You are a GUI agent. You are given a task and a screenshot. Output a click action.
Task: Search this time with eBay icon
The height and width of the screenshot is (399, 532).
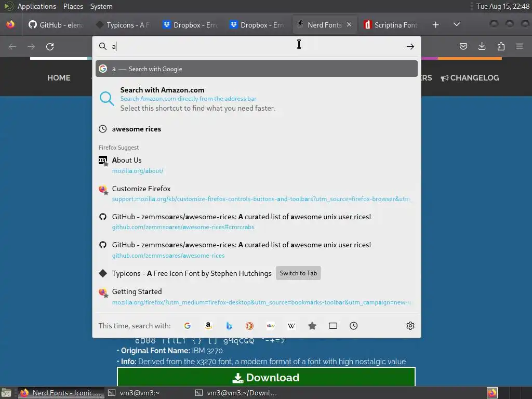pos(271,326)
